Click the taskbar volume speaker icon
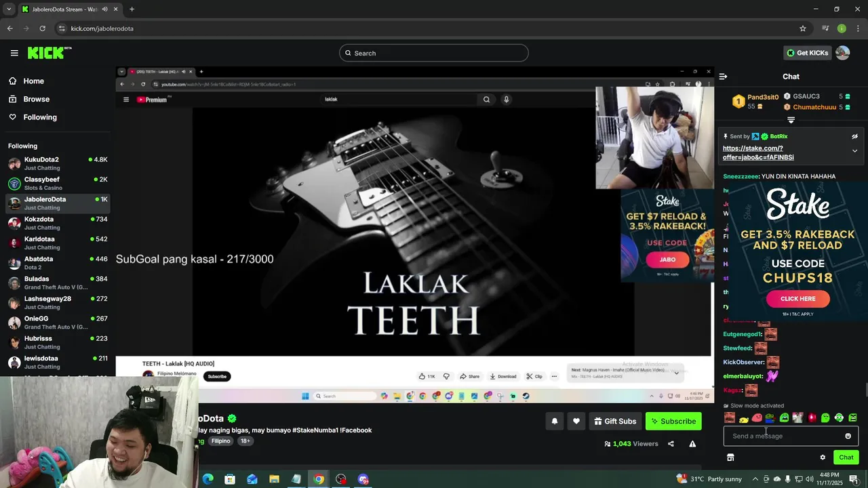The image size is (868, 488). (810, 479)
